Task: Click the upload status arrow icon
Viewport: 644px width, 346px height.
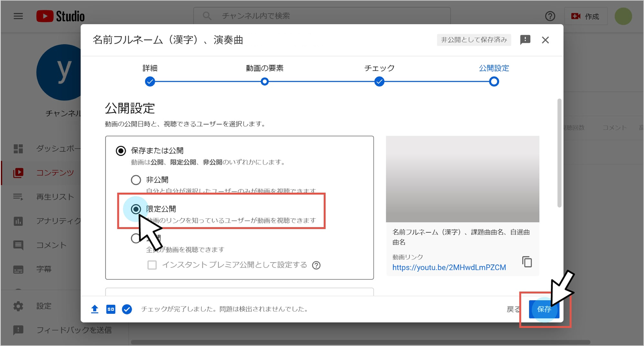Action: (94, 309)
